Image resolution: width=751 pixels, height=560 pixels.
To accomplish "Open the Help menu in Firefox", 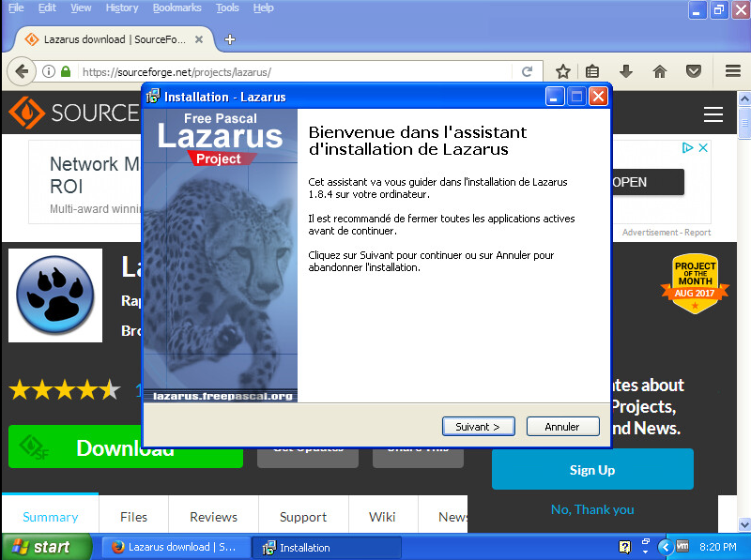I will [264, 8].
